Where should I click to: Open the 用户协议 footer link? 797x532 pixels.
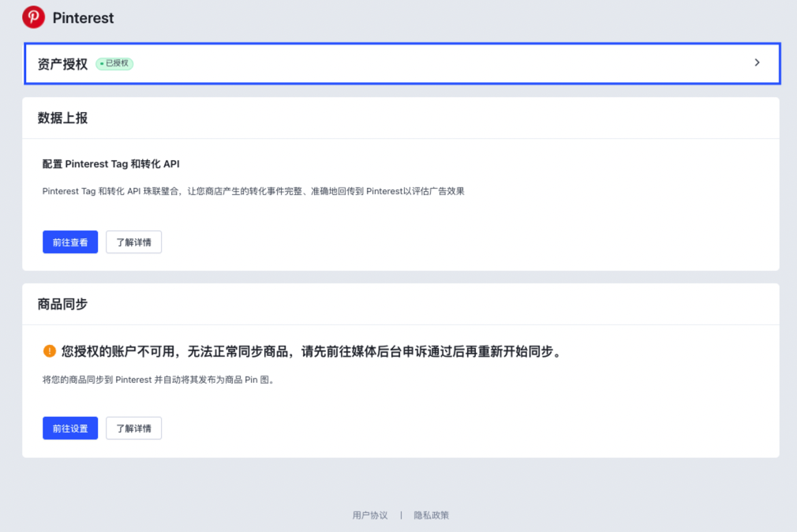tap(370, 515)
